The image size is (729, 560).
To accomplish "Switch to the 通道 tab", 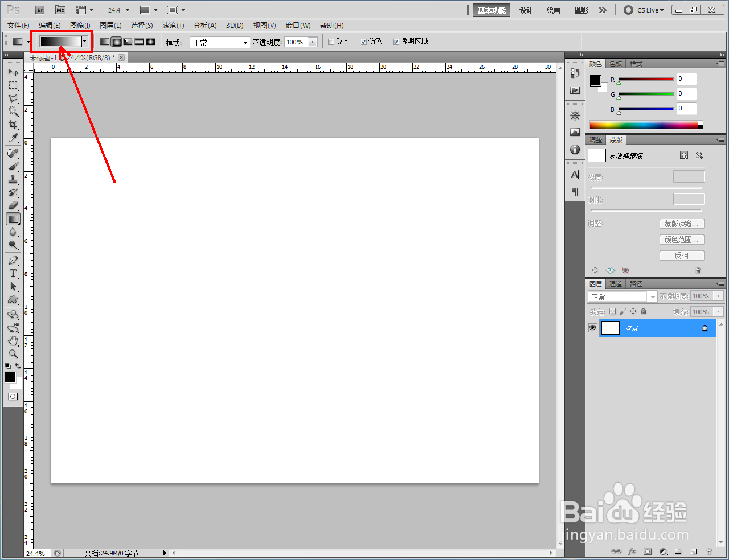I will click(x=616, y=284).
